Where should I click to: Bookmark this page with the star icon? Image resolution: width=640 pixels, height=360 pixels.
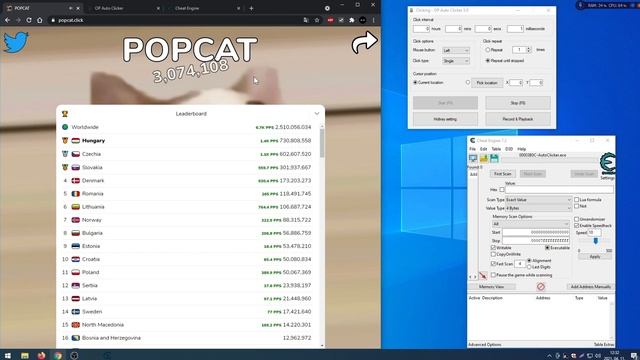pyautogui.click(x=317, y=20)
